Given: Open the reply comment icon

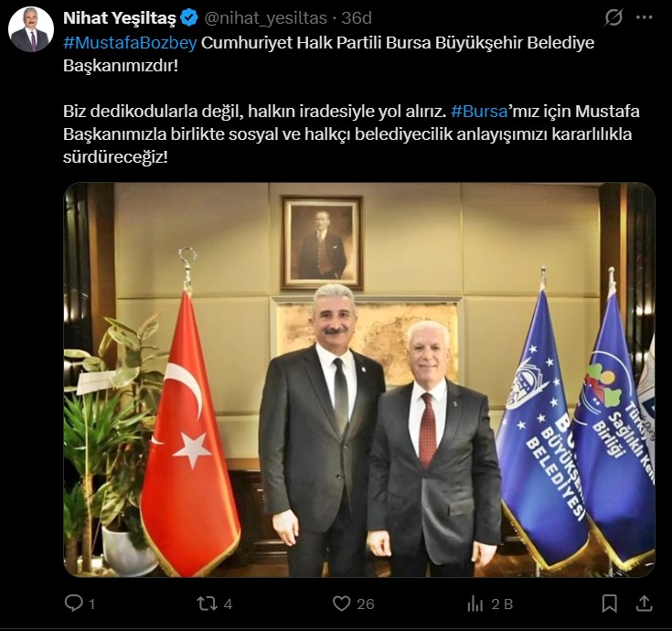Looking at the screenshot, I should [x=74, y=604].
